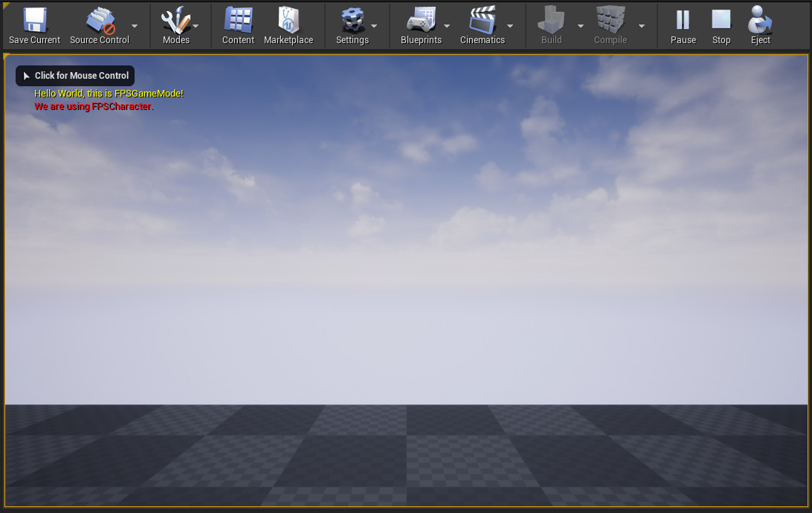This screenshot has width=812, height=513.
Task: Pause the running game simulation
Action: click(x=683, y=21)
